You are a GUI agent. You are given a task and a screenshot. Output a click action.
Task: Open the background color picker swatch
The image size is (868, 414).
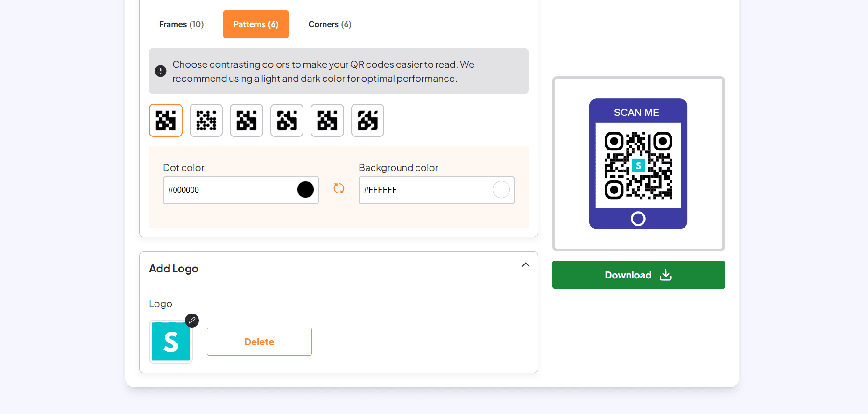pyautogui.click(x=501, y=189)
